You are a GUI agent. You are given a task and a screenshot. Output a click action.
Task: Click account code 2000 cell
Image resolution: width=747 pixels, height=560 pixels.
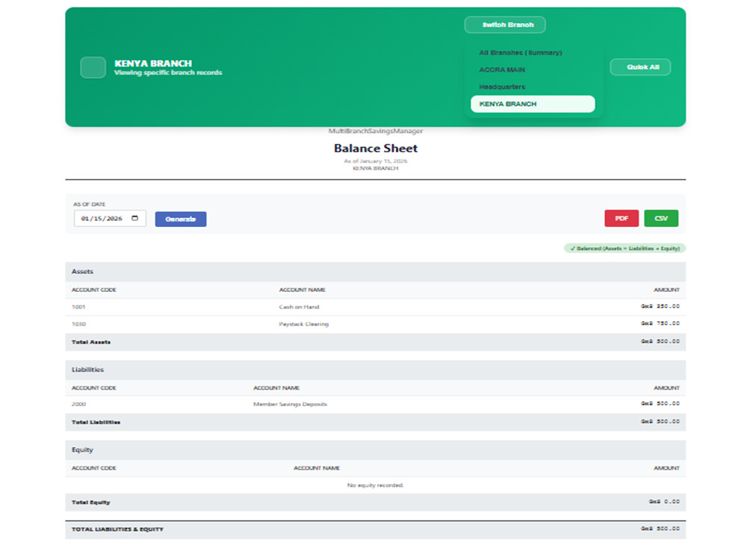coord(78,404)
